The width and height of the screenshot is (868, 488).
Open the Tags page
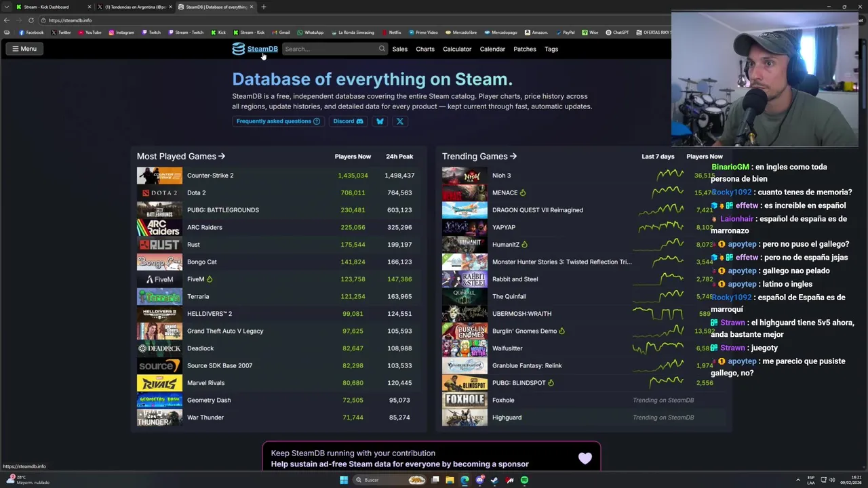(551, 49)
